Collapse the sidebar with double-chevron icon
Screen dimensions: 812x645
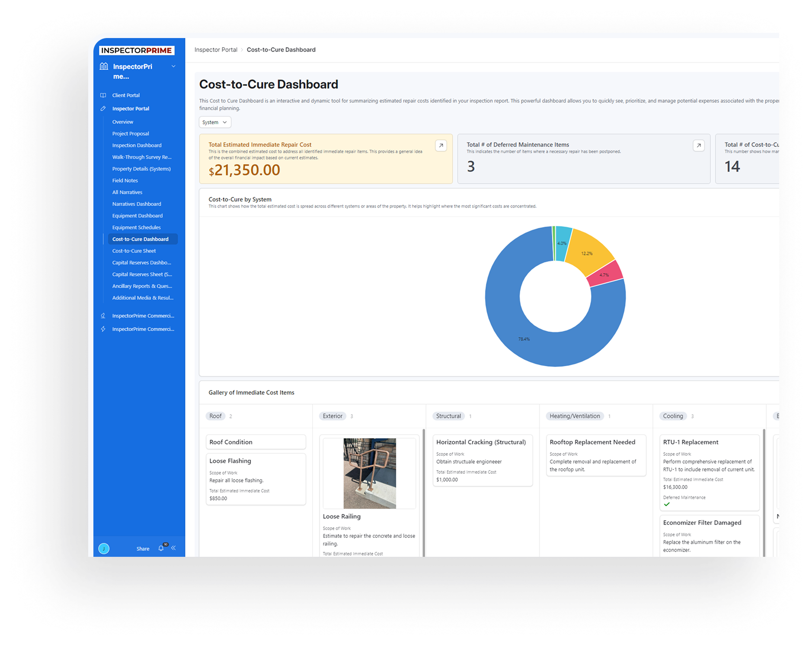[x=173, y=548]
